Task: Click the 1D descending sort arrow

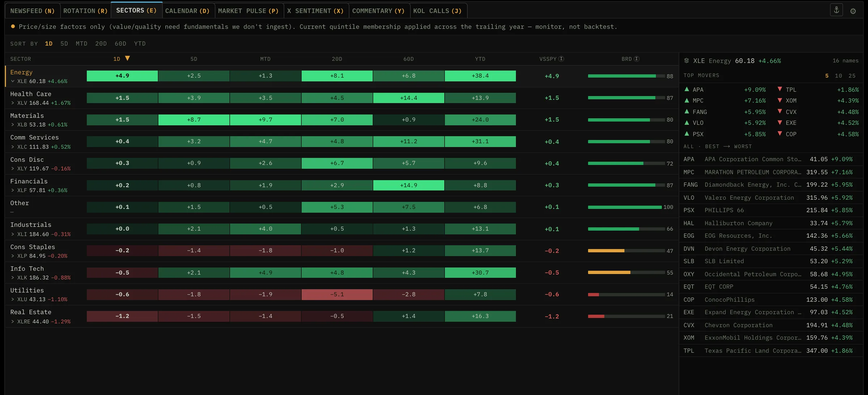Action: coord(127,59)
